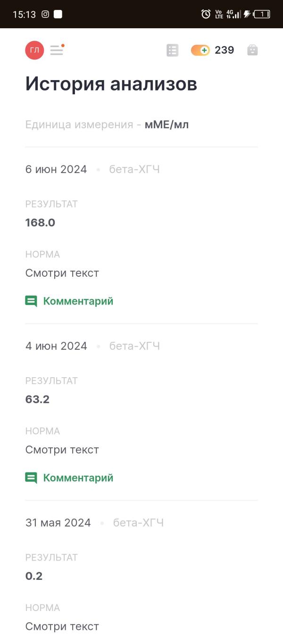Screen dimensions: 283x644
Task: Open the shopping bag cart icon
Action: click(252, 50)
